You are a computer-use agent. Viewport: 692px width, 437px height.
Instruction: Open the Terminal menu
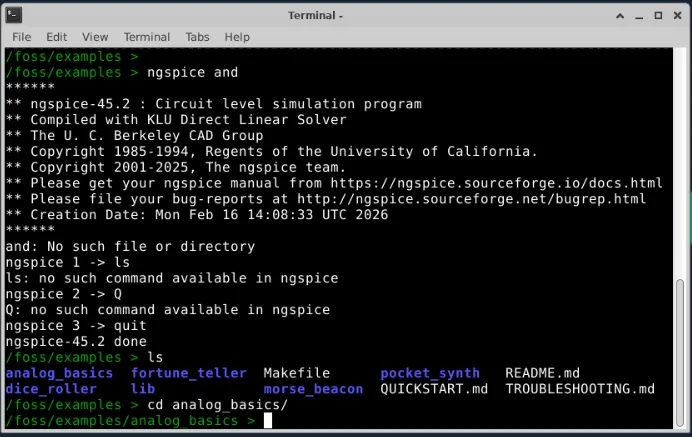pos(146,37)
